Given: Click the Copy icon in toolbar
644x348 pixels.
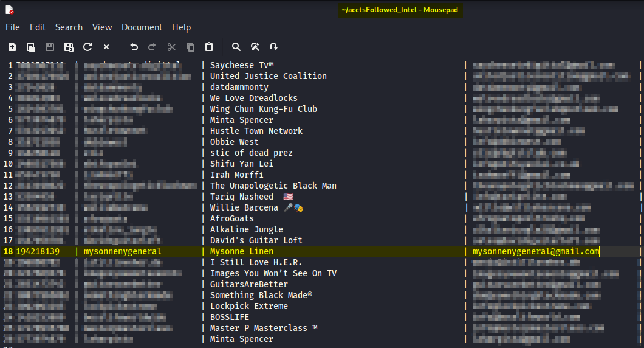Looking at the screenshot, I should coord(190,47).
